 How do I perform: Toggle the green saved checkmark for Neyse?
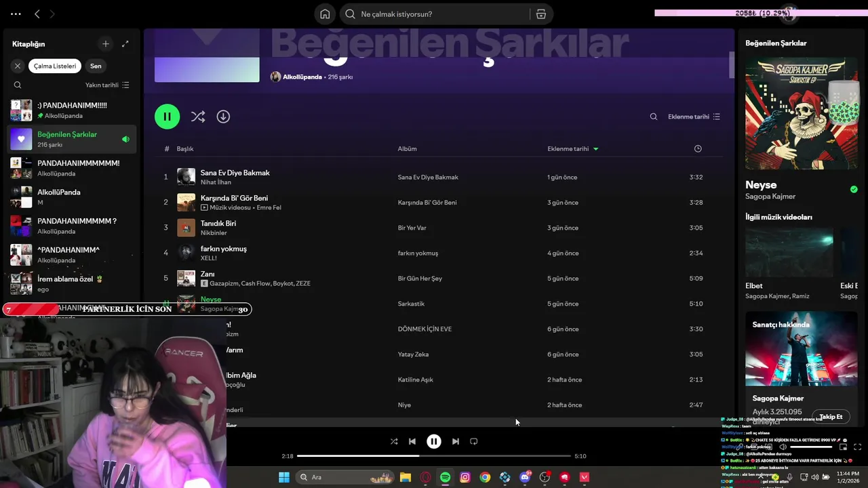tap(854, 189)
